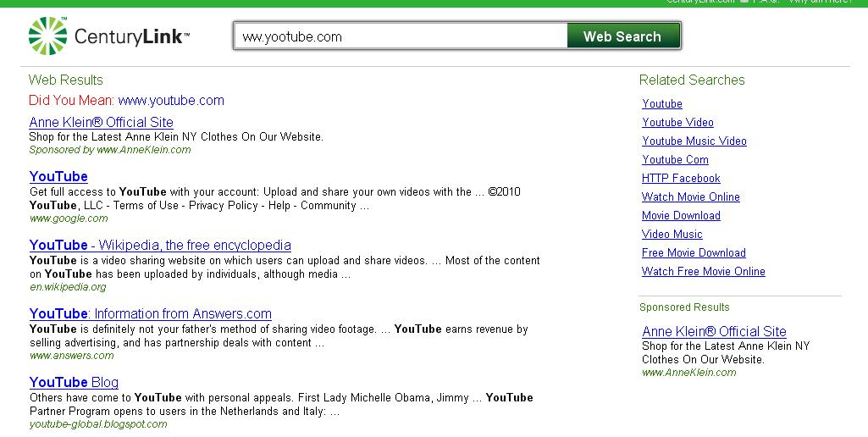Select related search 'Movie Download'
868x437 pixels.
pos(681,215)
